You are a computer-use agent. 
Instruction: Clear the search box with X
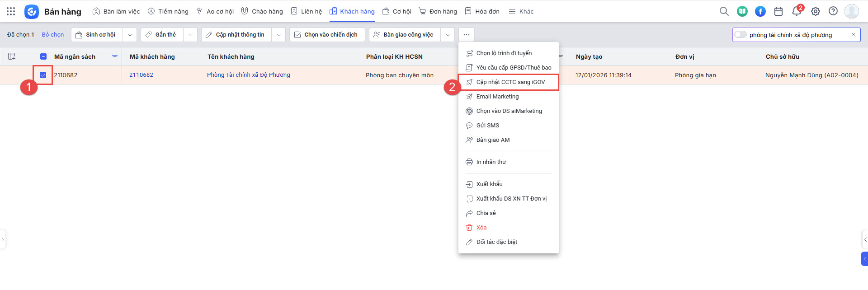click(x=854, y=35)
